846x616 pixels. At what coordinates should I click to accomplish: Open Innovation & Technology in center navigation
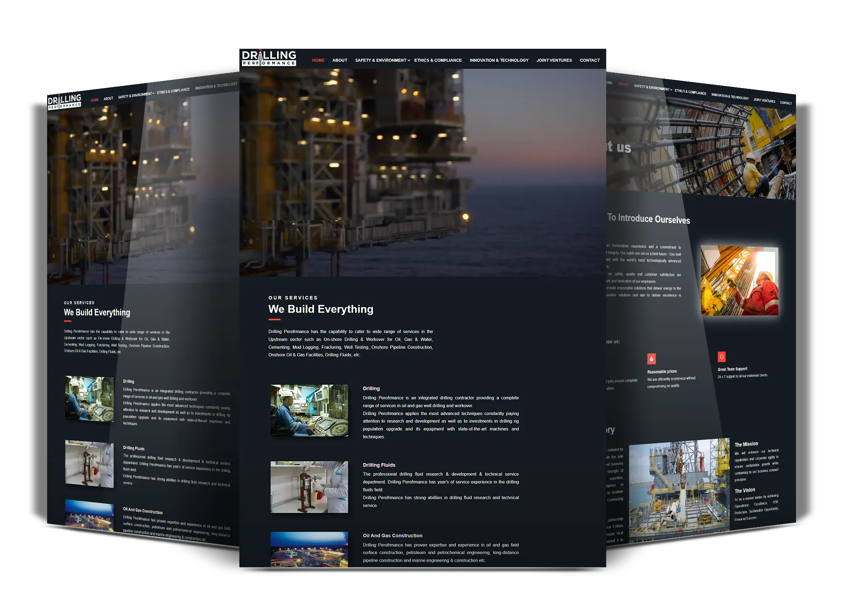tap(499, 60)
